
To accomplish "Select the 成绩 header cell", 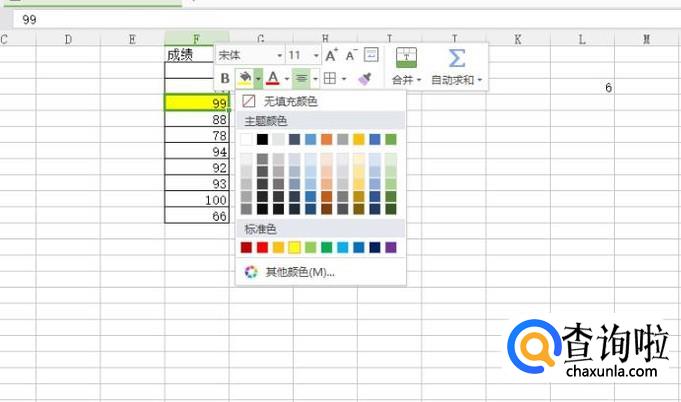I will 189,55.
